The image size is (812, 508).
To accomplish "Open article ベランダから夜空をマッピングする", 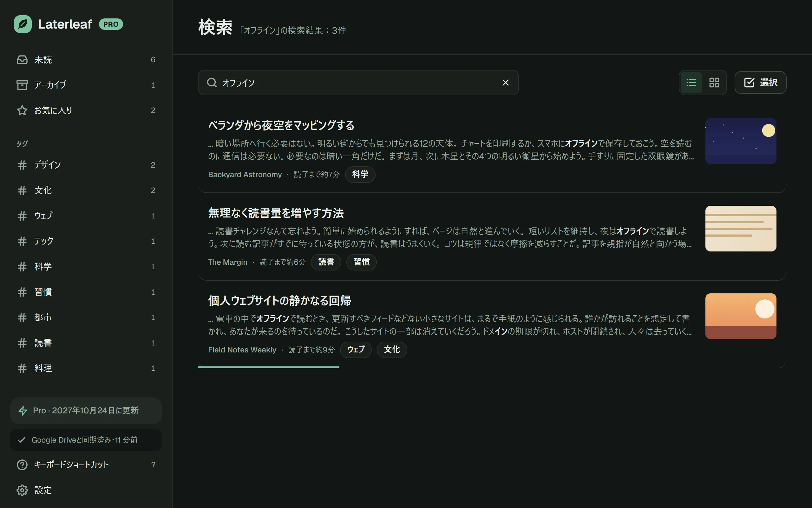I will pyautogui.click(x=281, y=125).
